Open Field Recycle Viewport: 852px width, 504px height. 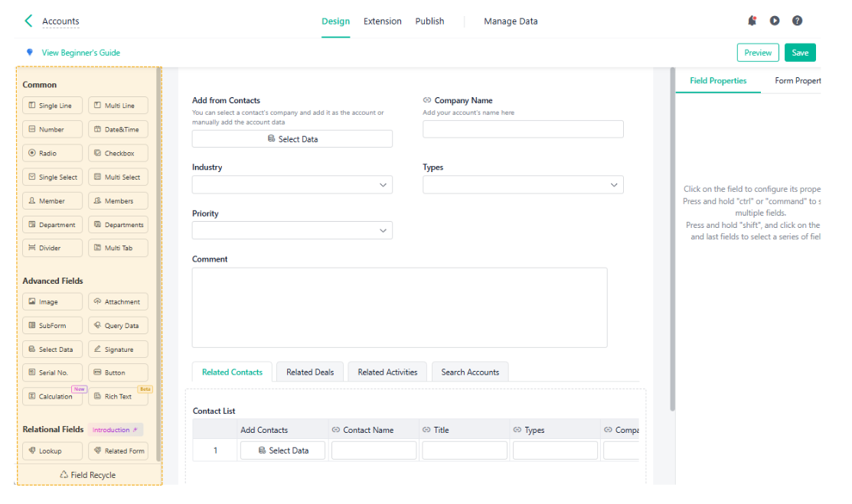(x=88, y=475)
